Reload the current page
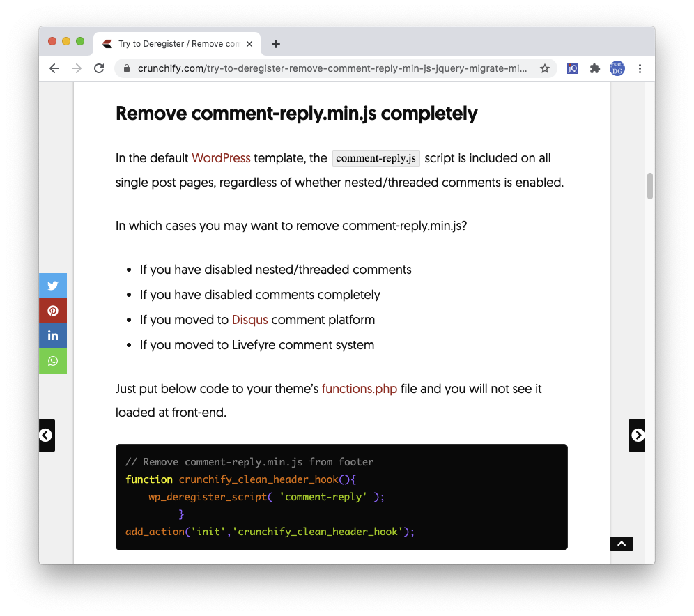This screenshot has height=616, width=694. pos(99,68)
